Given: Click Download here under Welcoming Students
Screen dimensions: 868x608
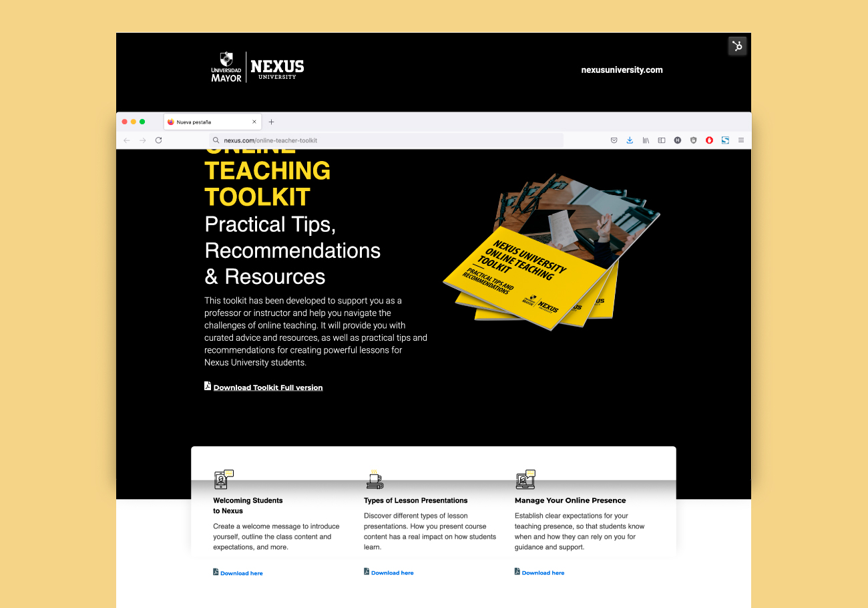Looking at the screenshot, I should pos(241,573).
